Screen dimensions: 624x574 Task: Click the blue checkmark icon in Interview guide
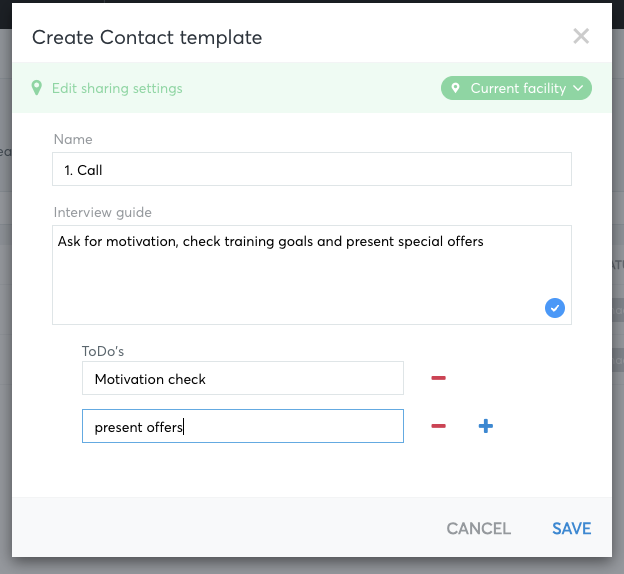coord(554,308)
